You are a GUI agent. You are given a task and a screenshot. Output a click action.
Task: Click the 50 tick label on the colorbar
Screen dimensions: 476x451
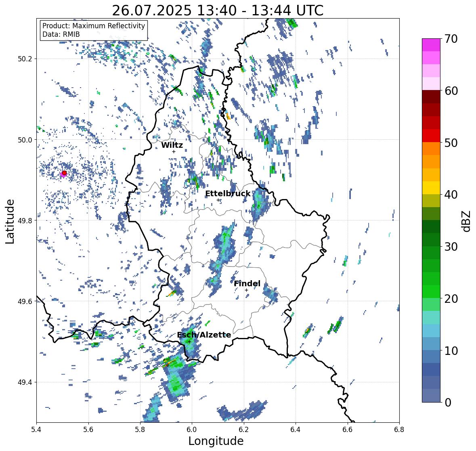coord(451,143)
